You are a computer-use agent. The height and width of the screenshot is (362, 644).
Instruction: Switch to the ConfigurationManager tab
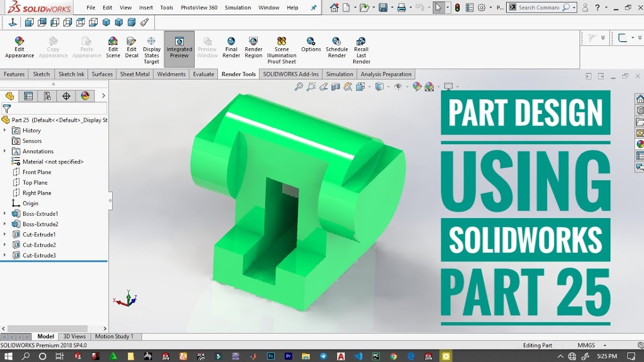[47, 96]
